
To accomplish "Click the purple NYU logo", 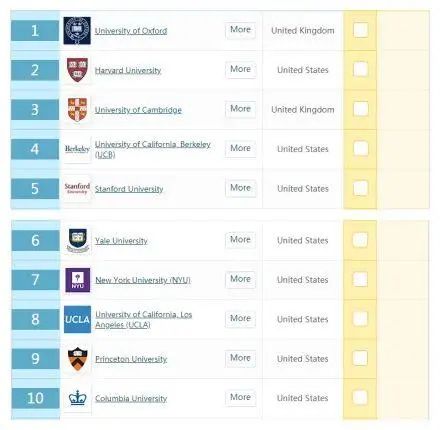I will coord(78,280).
